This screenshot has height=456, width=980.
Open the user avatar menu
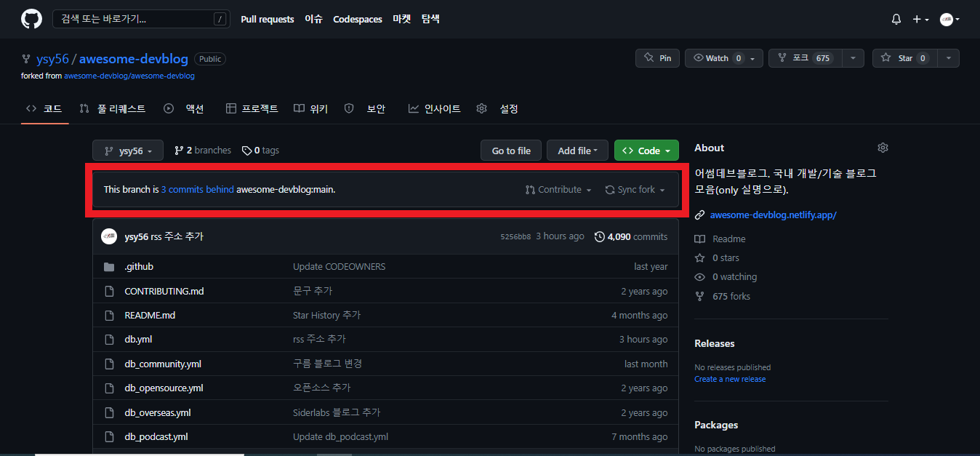949,20
